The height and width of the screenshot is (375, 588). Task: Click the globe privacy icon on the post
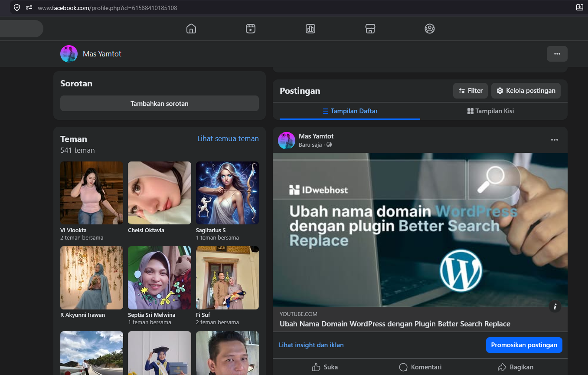(329, 145)
